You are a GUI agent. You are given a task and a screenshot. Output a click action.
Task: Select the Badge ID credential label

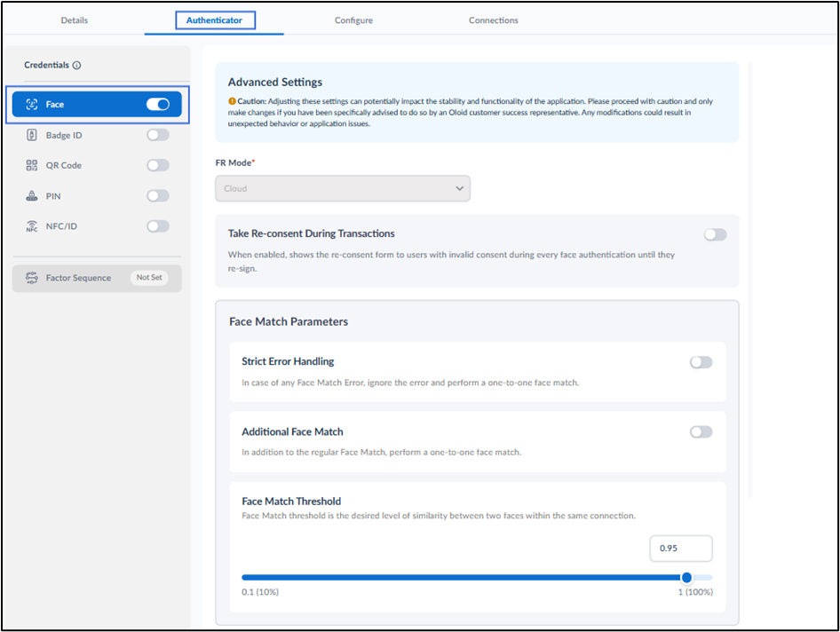64,136
